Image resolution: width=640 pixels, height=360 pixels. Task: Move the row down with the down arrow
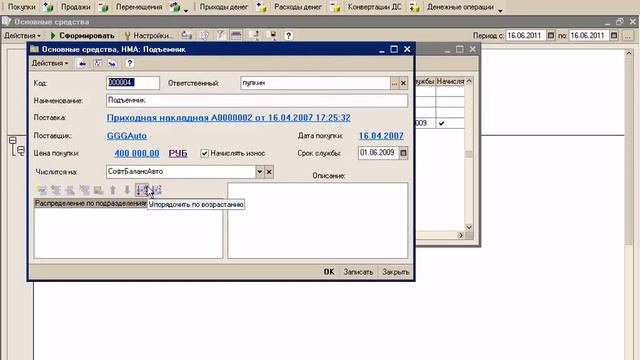[x=127, y=190]
